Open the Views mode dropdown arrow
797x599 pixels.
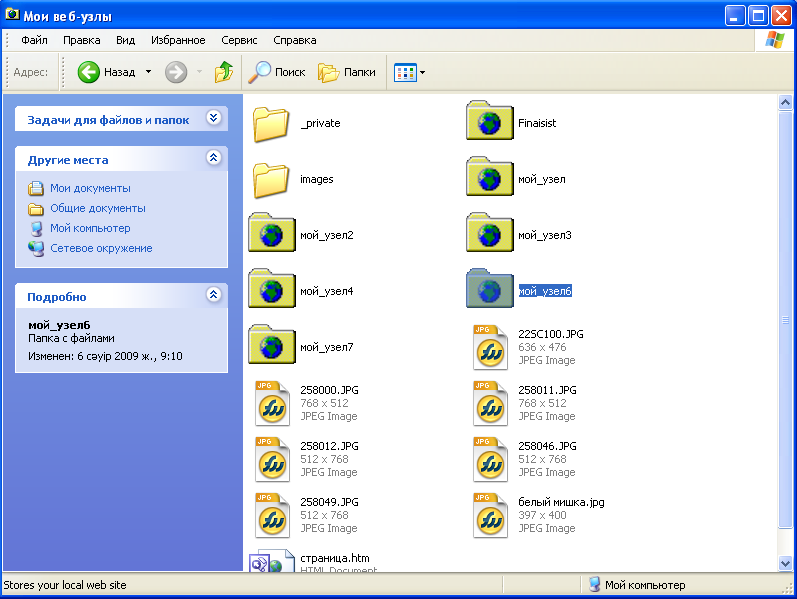coord(422,73)
